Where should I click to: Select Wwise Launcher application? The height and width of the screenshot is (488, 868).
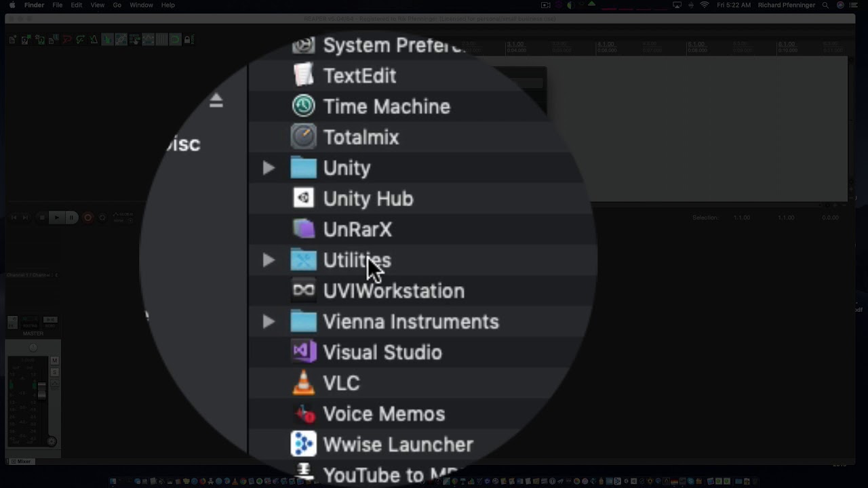tap(382, 445)
